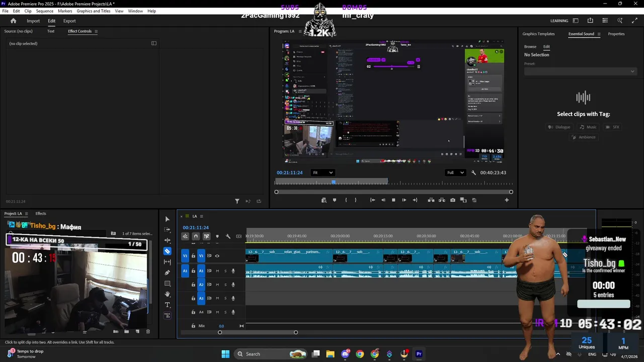Screen dimensions: 644x362
Task: Toggle insert sequences as nests button
Action: (185, 236)
